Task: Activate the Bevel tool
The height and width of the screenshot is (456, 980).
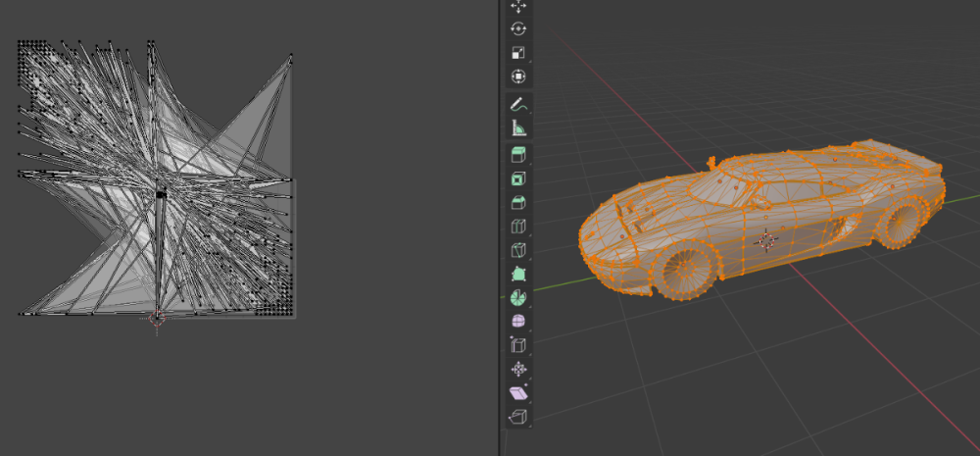Action: click(x=518, y=203)
